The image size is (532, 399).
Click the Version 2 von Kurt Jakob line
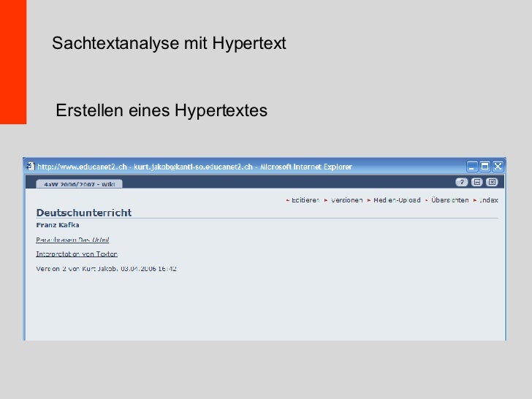pyautogui.click(x=106, y=268)
